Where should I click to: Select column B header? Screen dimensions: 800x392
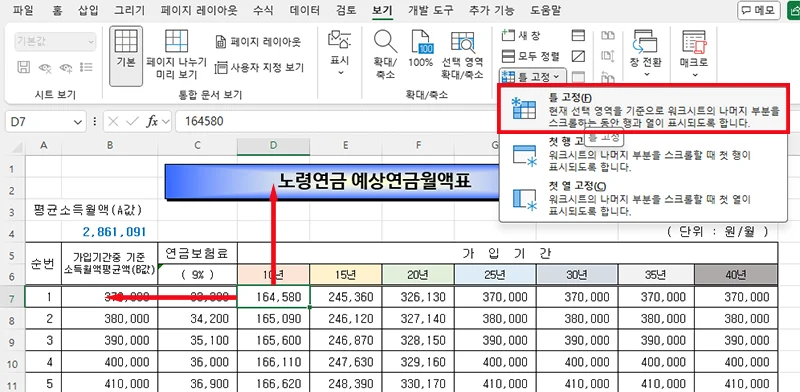point(110,146)
